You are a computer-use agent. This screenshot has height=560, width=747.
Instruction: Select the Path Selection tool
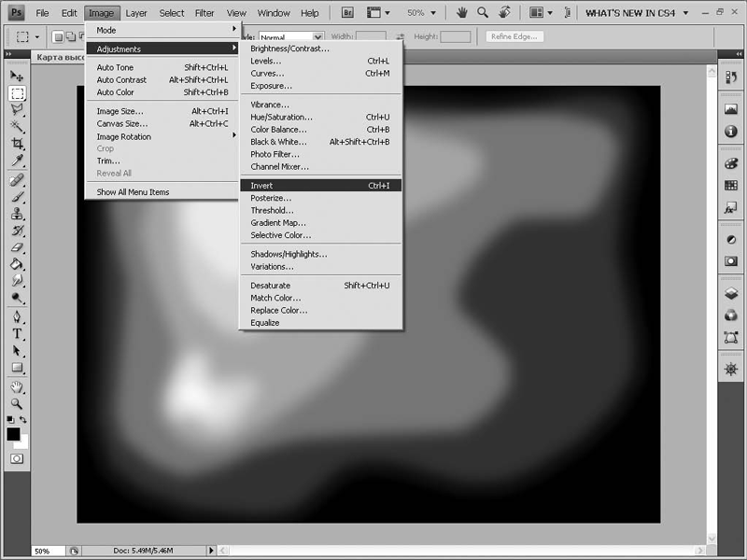[x=17, y=351]
